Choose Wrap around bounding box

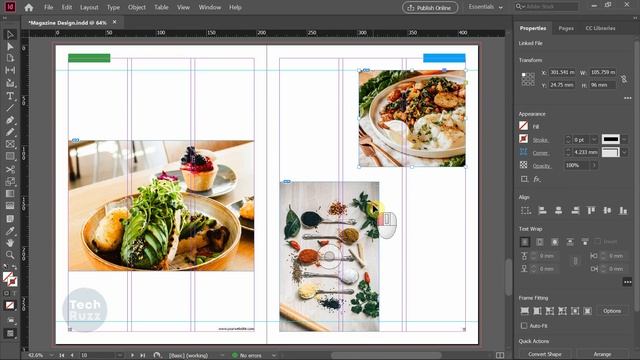coord(540,242)
